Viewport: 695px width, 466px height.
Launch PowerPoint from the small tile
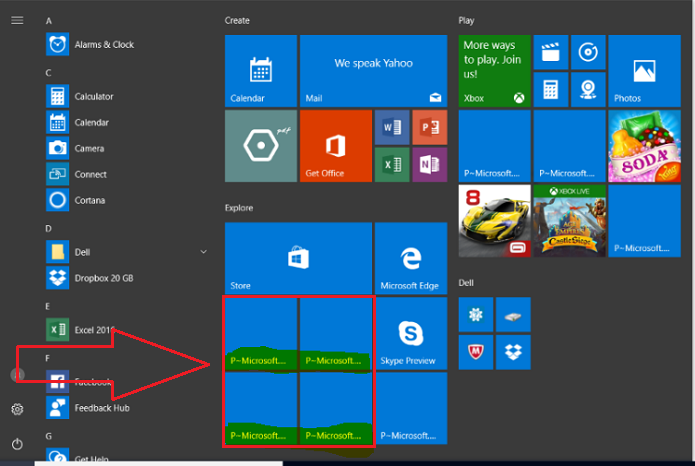[x=429, y=127]
